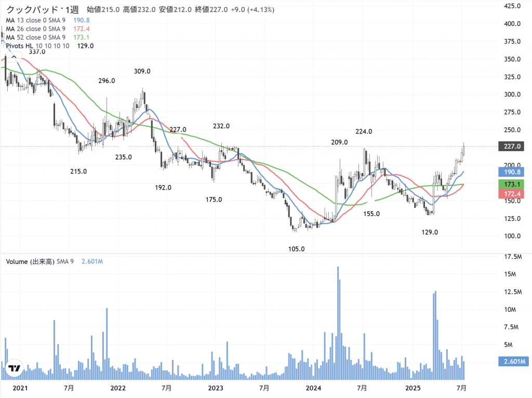Click the 309.0 pivot high label
The width and height of the screenshot is (532, 398).
click(x=142, y=71)
